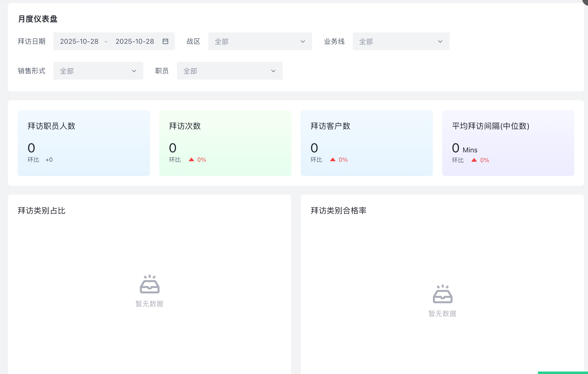Expand the 销售形式 dropdown

pyautogui.click(x=98, y=71)
